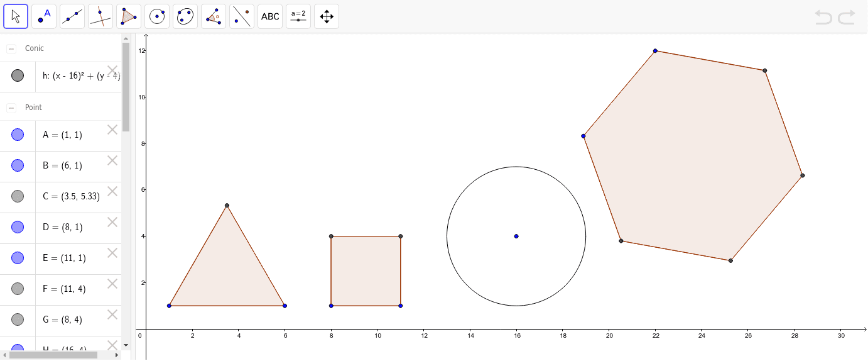Click the Point group label

[x=33, y=108]
